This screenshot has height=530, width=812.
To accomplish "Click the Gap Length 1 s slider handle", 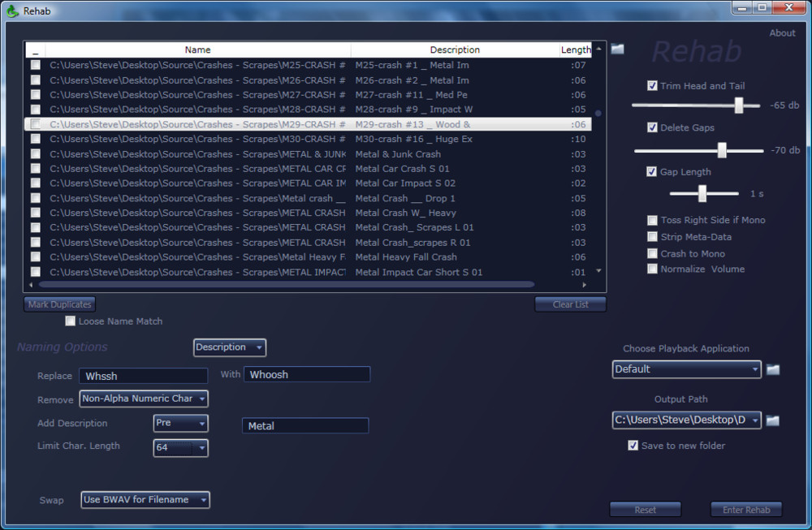I will (702, 193).
